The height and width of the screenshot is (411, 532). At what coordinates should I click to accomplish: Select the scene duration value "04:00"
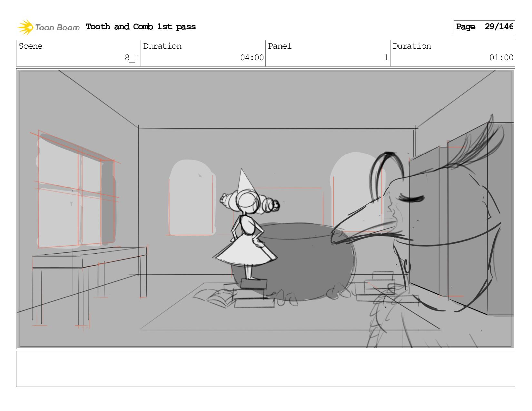(252, 58)
